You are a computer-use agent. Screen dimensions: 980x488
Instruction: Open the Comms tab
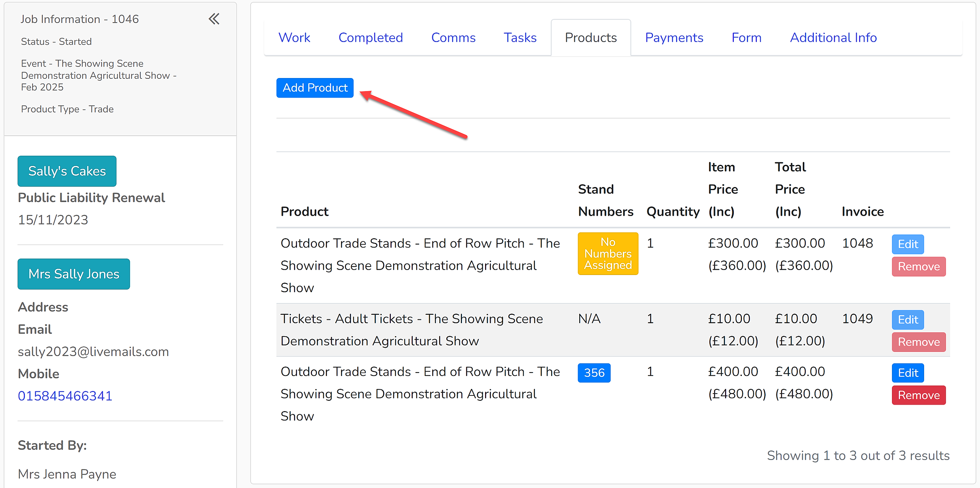click(453, 37)
